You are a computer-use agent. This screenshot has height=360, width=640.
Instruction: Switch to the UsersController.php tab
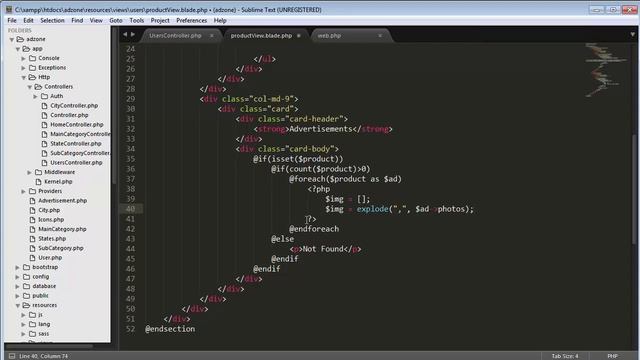pos(176,36)
